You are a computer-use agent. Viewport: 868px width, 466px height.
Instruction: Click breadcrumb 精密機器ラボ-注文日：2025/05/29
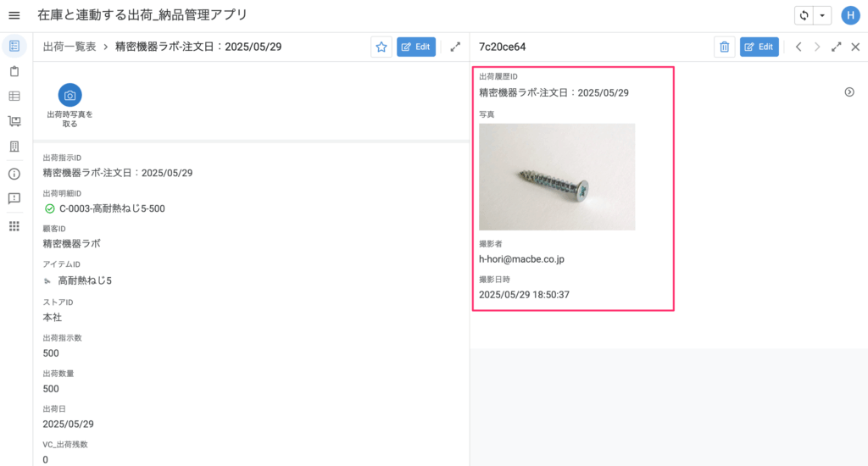pos(198,47)
